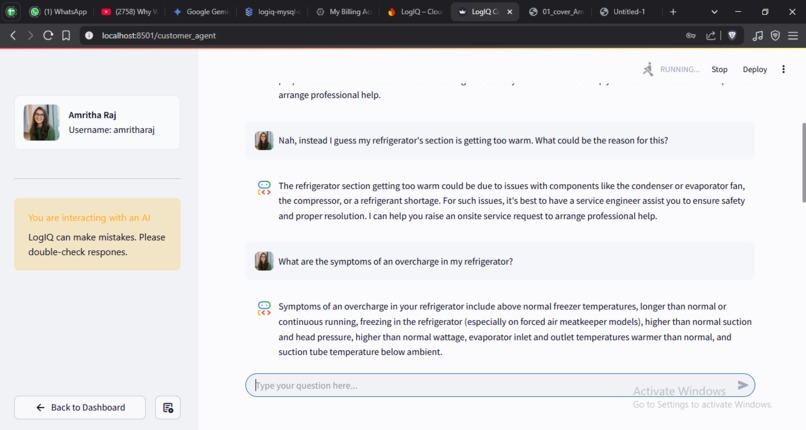Open the VPN shield icon
This screenshot has width=806, height=430.
point(775,35)
